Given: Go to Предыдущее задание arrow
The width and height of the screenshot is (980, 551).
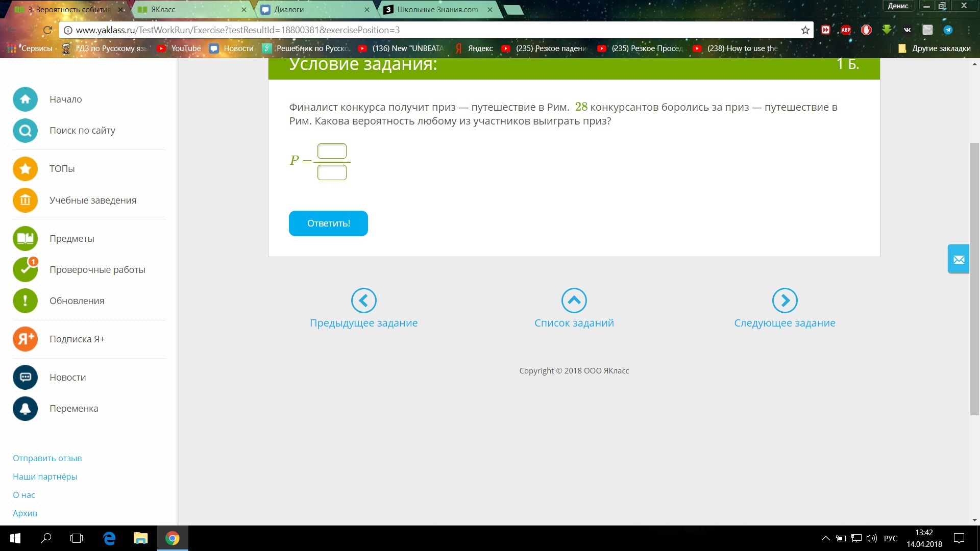Looking at the screenshot, I should (363, 300).
